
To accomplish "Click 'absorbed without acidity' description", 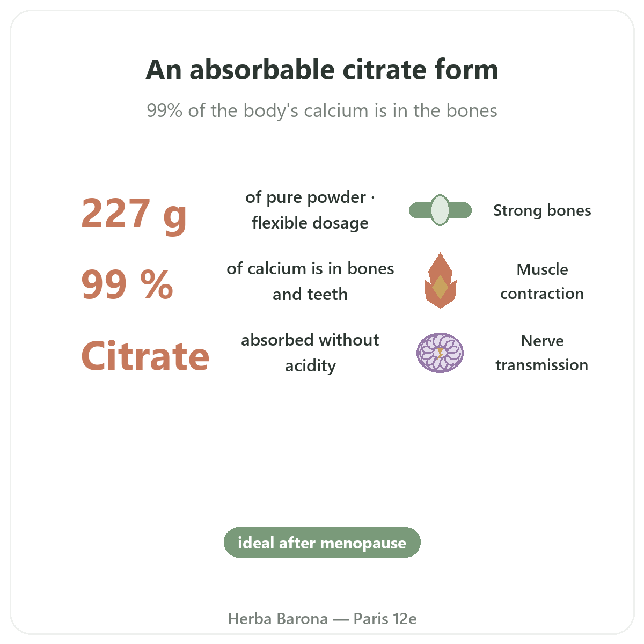I will (x=310, y=353).
